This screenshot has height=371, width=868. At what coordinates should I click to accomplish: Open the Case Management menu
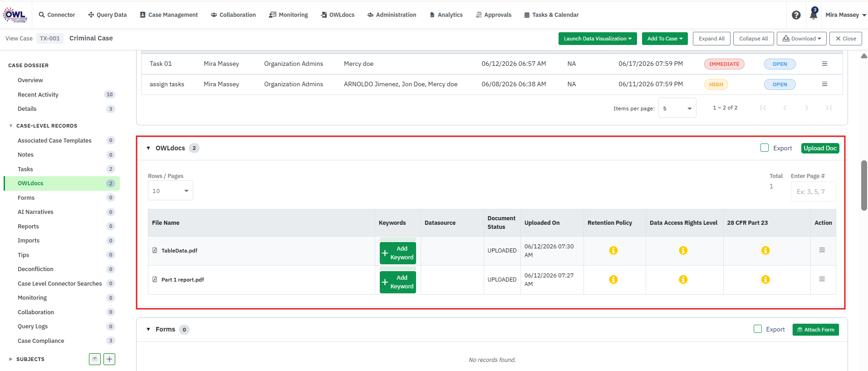[x=169, y=15]
